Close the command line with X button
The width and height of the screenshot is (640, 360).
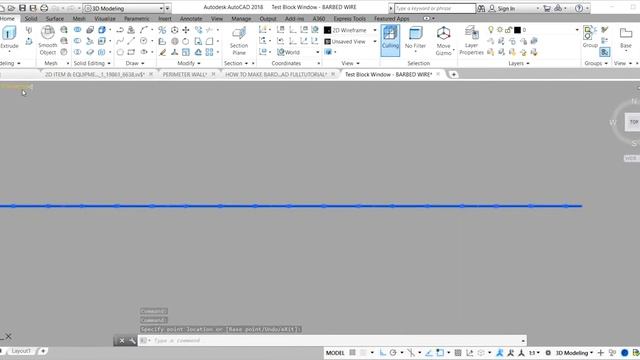(122, 340)
